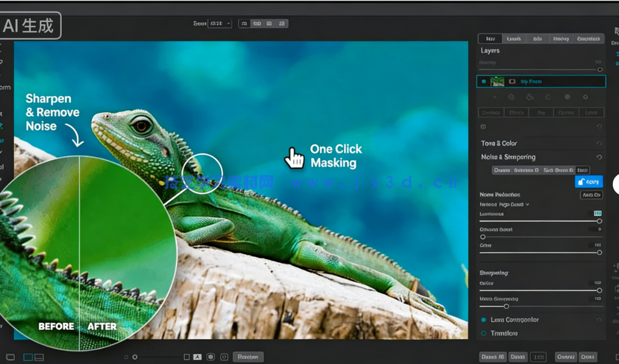The image size is (619, 364).
Task: Open the Noise Reduction method dropdown
Action: tap(504, 204)
